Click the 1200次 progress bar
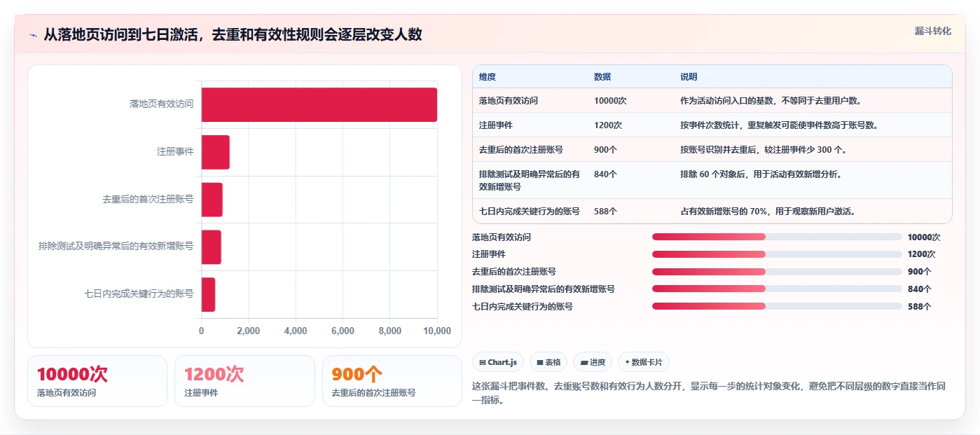 tap(777, 254)
